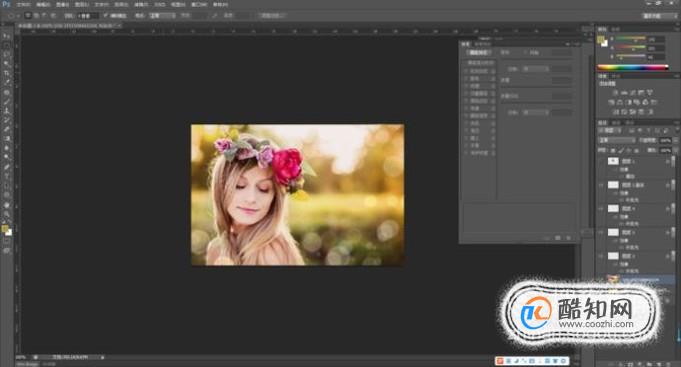Open the Style dropdown in options bar
This screenshot has width=681, height=367.
(x=162, y=16)
